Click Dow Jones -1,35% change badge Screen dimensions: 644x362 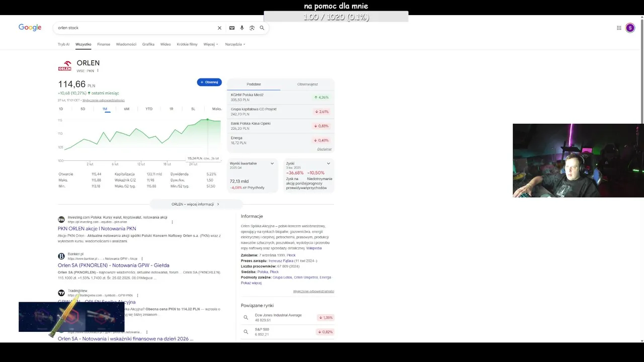tap(325, 318)
